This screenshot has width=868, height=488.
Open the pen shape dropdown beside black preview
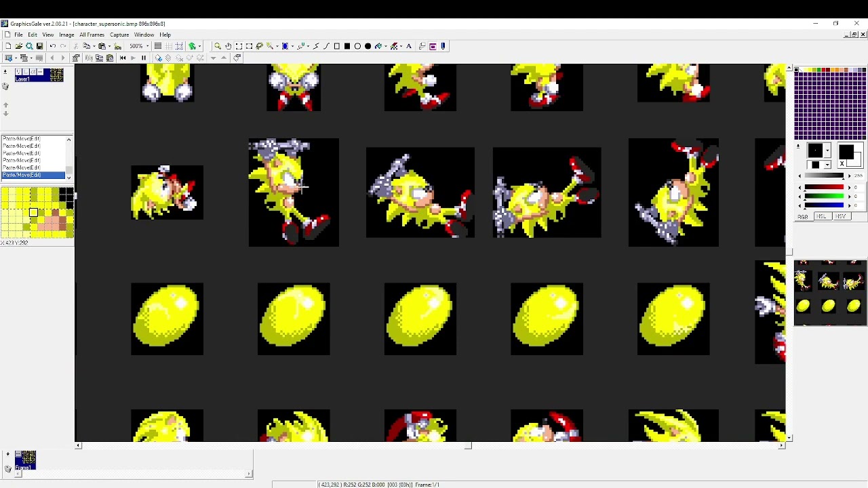827,150
